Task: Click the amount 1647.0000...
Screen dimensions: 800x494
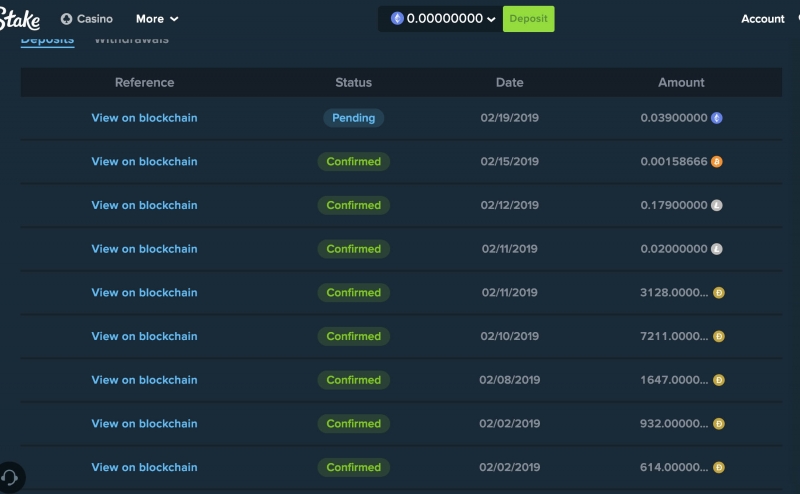Action: click(674, 380)
